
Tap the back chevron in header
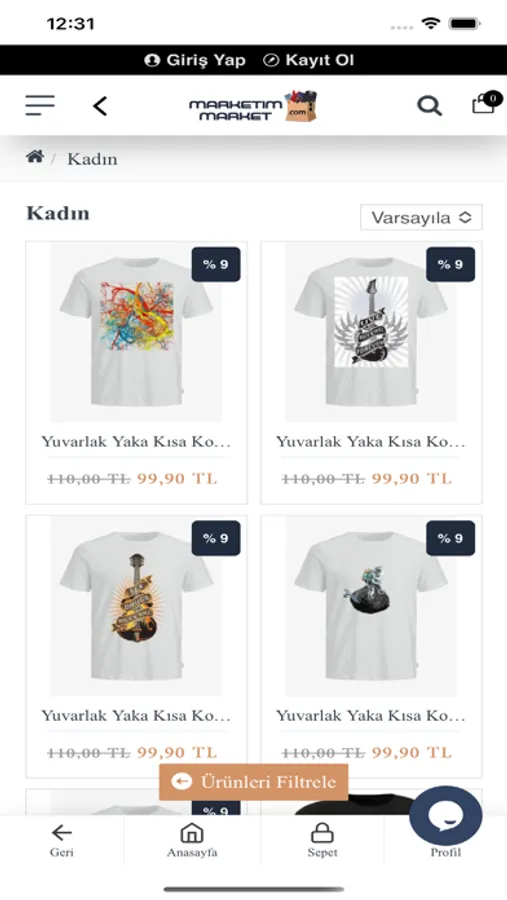tap(100, 106)
